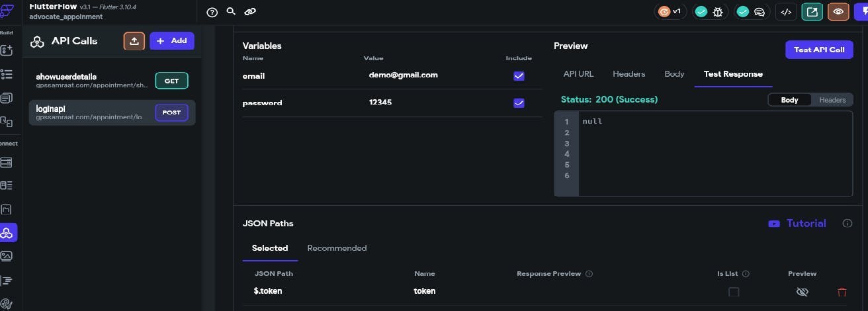Delete the $.token JSON path
The width and height of the screenshot is (868, 311).
(842, 292)
